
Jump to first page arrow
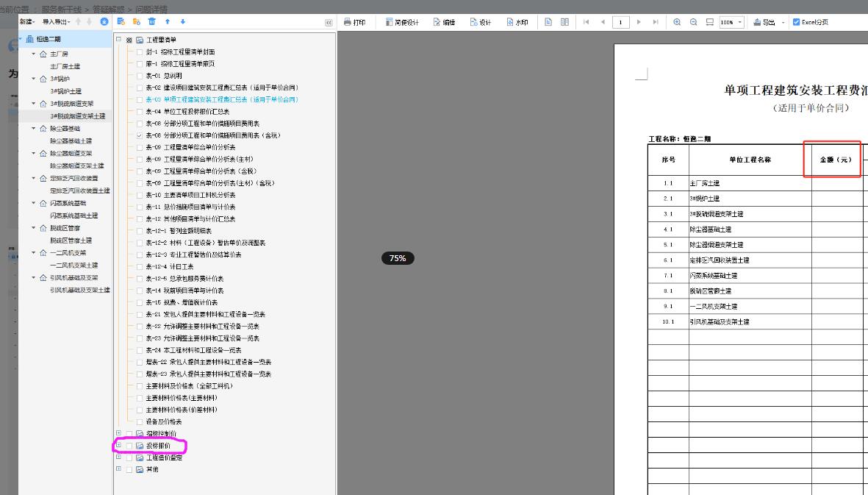pyautogui.click(x=587, y=22)
